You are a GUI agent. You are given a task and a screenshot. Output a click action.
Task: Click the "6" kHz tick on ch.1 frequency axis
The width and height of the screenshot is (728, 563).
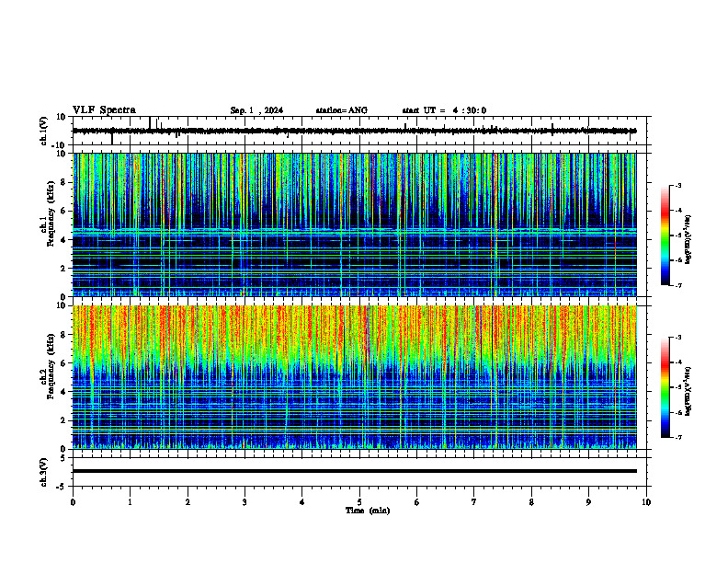[x=64, y=211]
